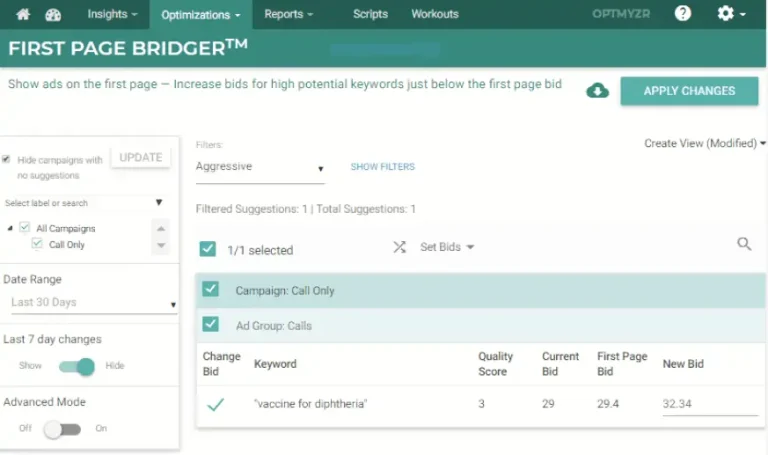
Task: Toggle Last 7 day changes switch
Action: (x=76, y=366)
